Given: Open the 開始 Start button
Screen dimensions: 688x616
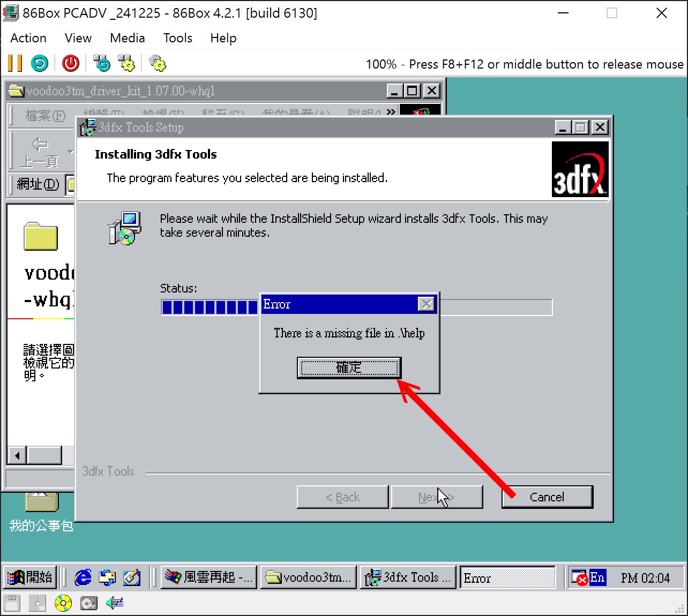Looking at the screenshot, I should (30, 577).
